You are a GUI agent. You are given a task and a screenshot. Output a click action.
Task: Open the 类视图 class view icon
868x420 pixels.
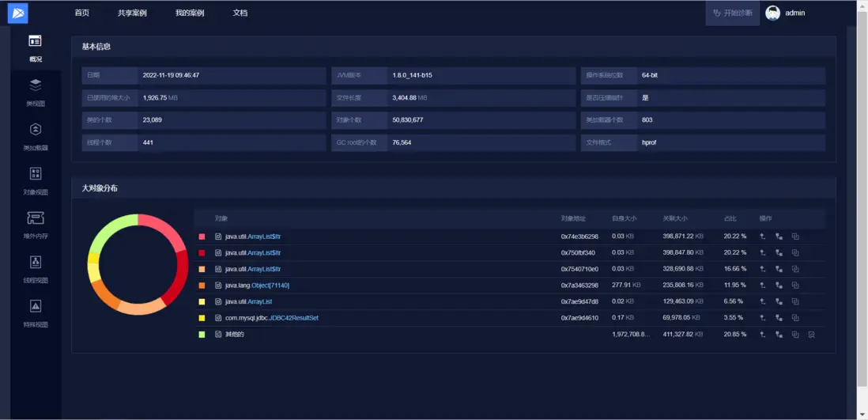point(36,85)
